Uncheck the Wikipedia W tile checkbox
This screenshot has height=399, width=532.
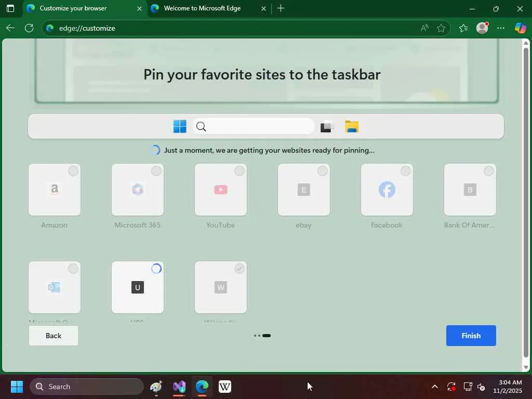240,269
